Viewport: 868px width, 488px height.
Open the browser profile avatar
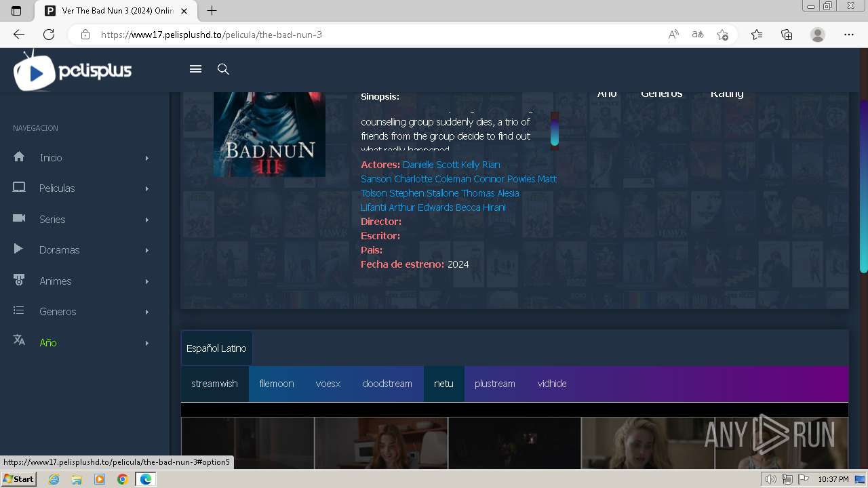(x=818, y=35)
